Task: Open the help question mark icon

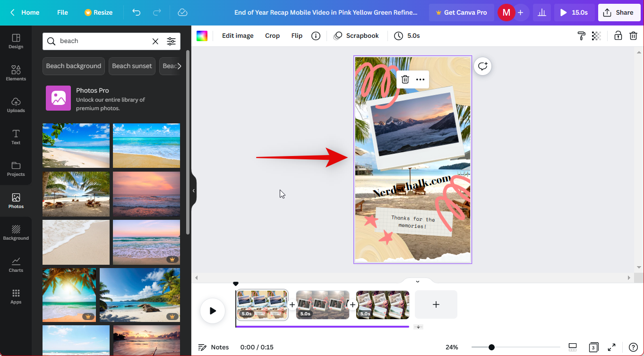Action: pos(633,347)
